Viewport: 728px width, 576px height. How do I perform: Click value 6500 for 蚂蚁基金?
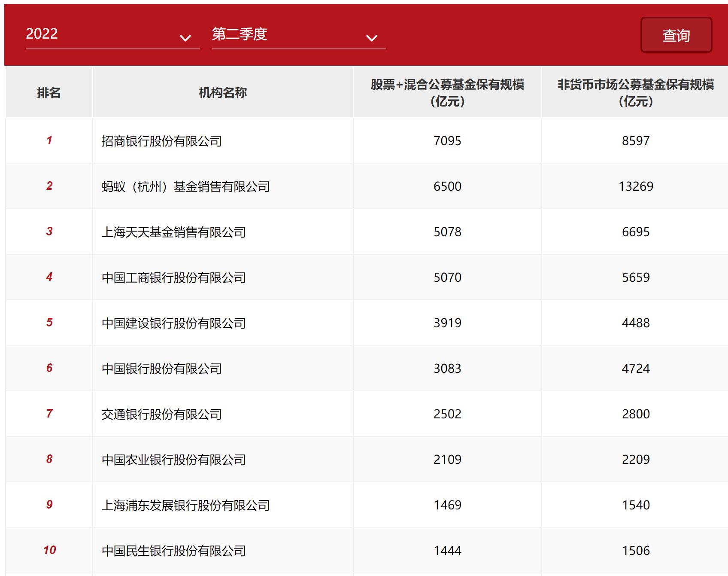click(447, 186)
